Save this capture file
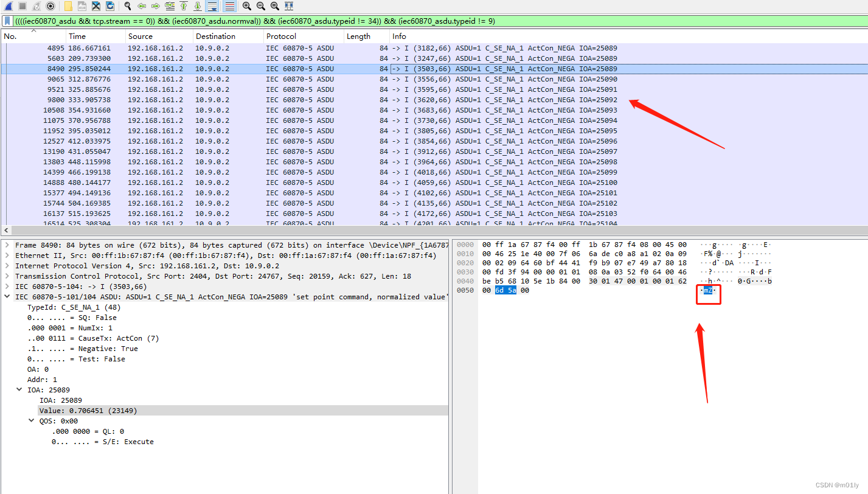The width and height of the screenshot is (868, 494). (82, 6)
